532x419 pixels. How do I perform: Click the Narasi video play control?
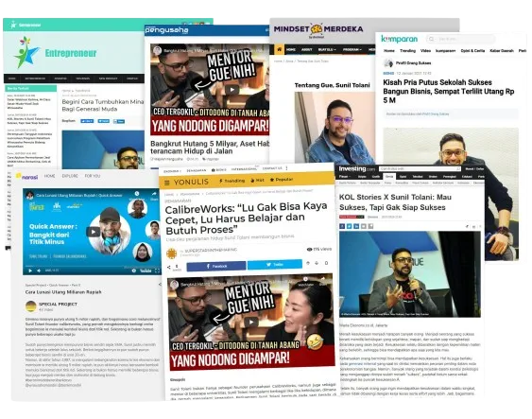(30, 271)
